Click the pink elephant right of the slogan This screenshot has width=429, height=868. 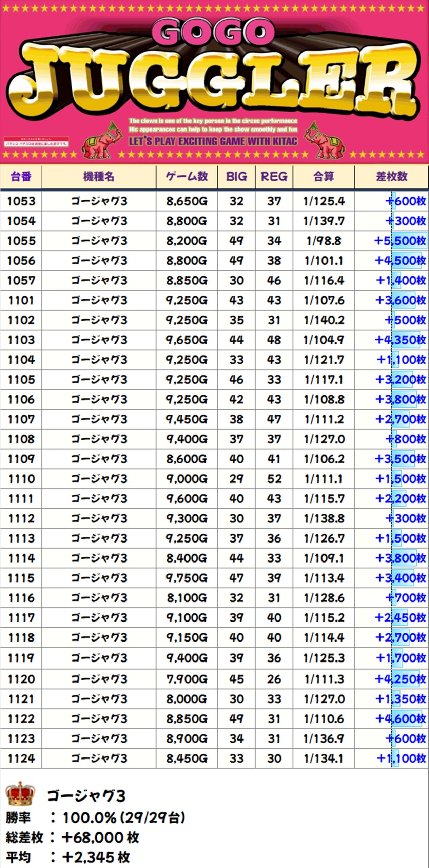coord(325,140)
